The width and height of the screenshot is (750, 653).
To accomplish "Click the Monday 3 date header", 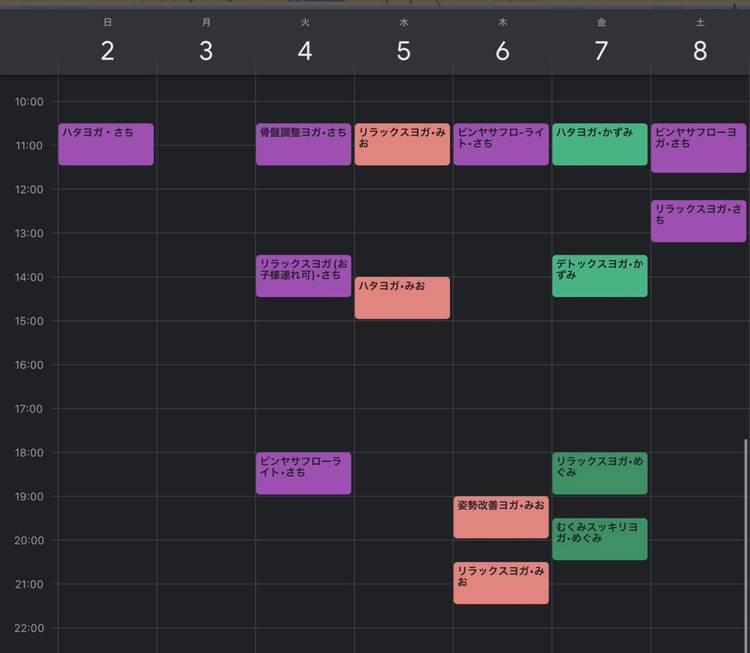I will (206, 51).
